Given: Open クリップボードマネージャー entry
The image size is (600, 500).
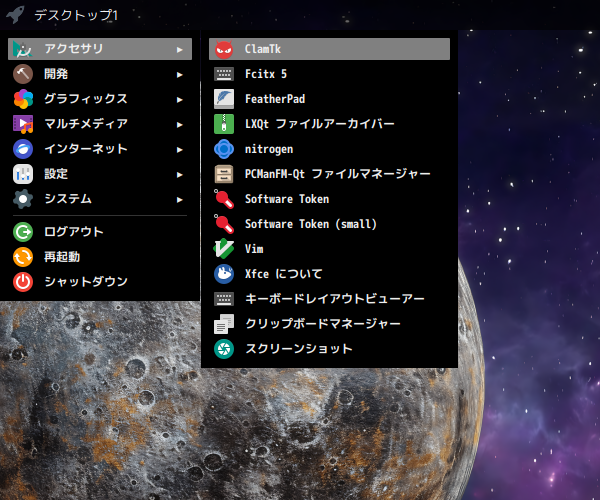Looking at the screenshot, I should [329, 324].
